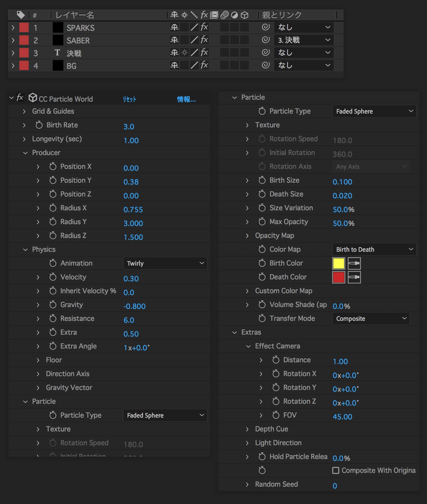Click the 親とリンク column header

coord(282,15)
